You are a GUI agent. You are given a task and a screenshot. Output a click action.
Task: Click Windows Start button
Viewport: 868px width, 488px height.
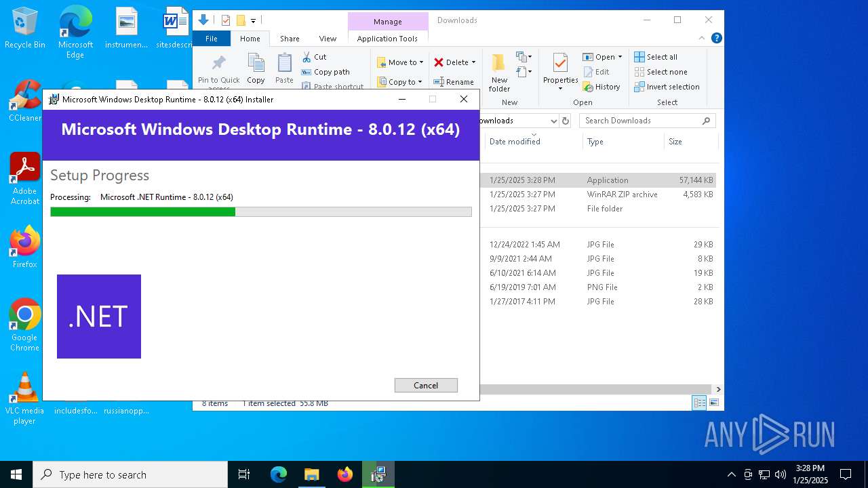point(16,474)
